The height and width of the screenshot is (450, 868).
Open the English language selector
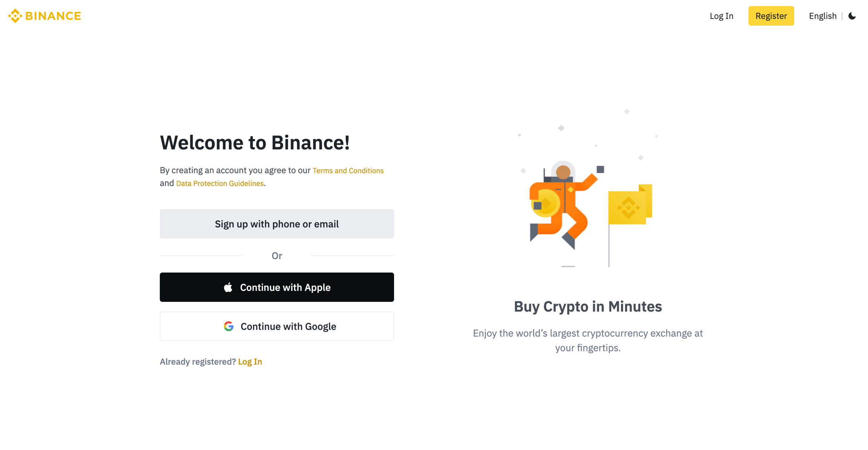point(822,16)
